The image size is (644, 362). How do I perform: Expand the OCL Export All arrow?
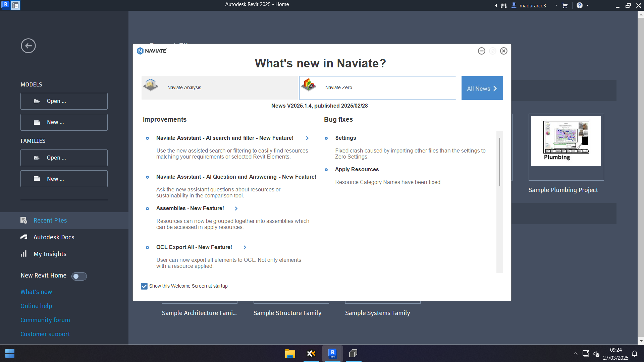click(245, 247)
